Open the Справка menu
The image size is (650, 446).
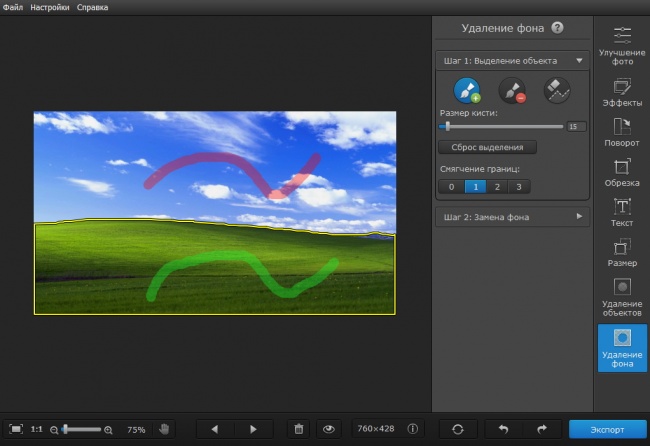point(92,7)
